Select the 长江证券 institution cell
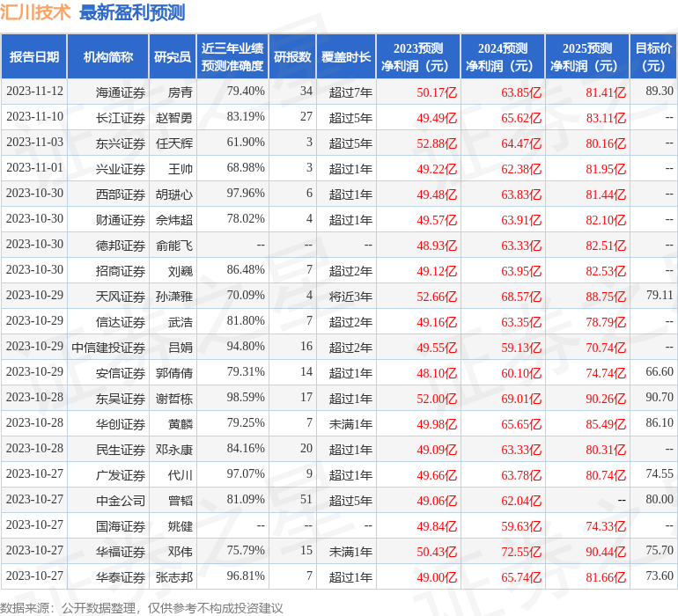The width and height of the screenshot is (678, 616). [121, 118]
